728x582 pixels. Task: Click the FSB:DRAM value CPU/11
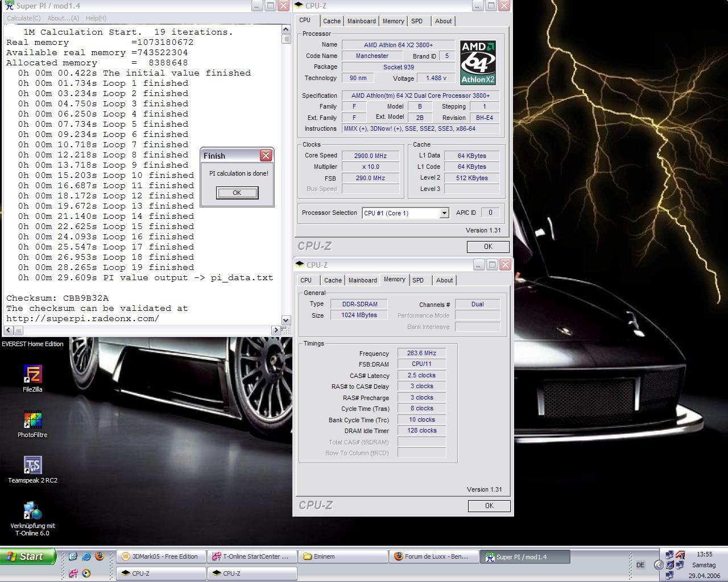[x=421, y=364]
